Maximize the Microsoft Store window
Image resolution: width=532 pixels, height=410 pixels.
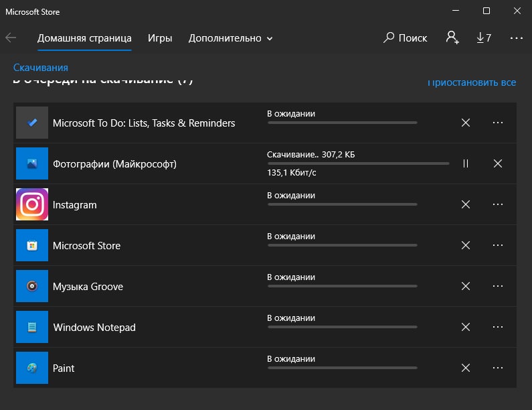point(486,11)
